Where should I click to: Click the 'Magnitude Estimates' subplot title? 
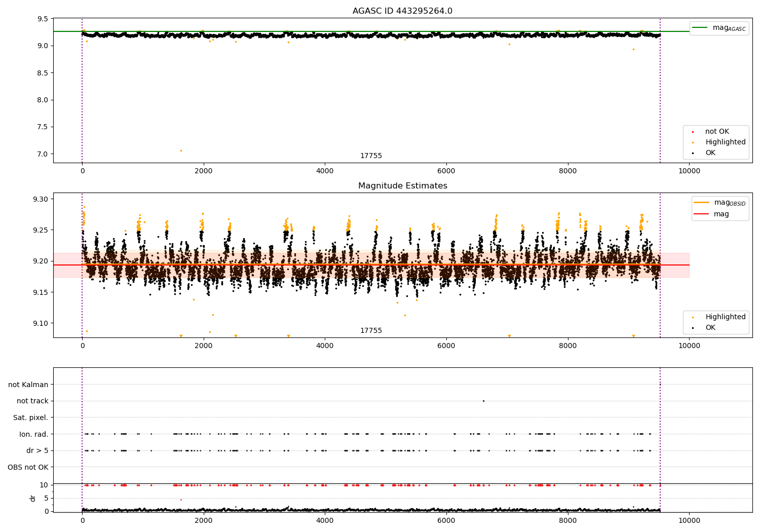click(402, 186)
